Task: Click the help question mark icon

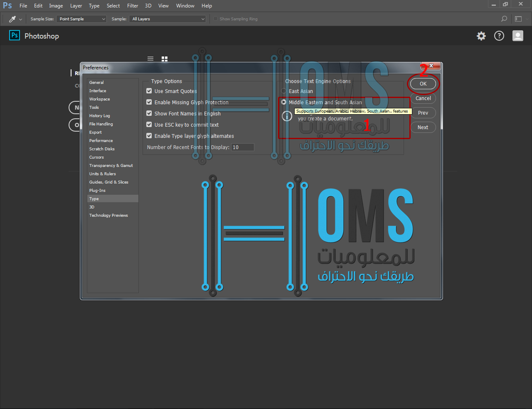Action: point(499,36)
